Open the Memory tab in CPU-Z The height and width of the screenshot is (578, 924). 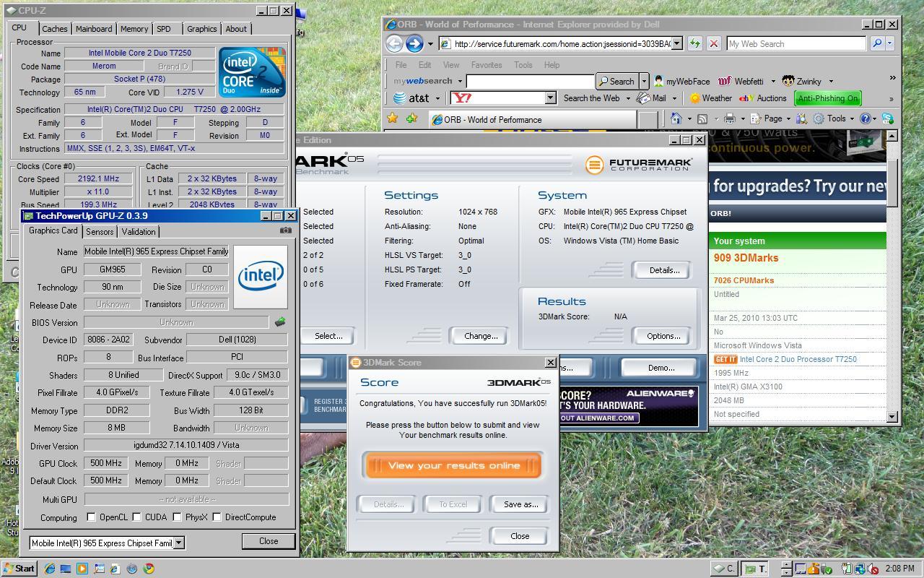(x=134, y=29)
